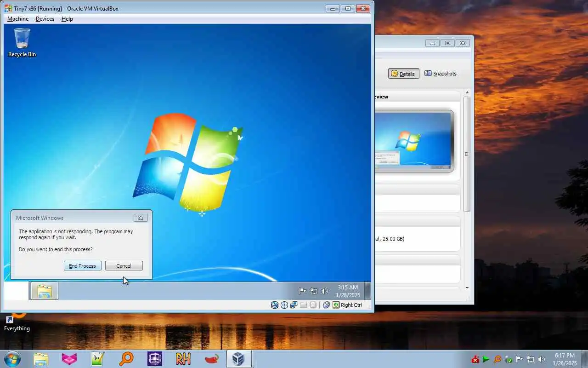Viewport: 588px width, 368px height.
Task: Click red bag X tray icon on host
Action: tap(475, 359)
